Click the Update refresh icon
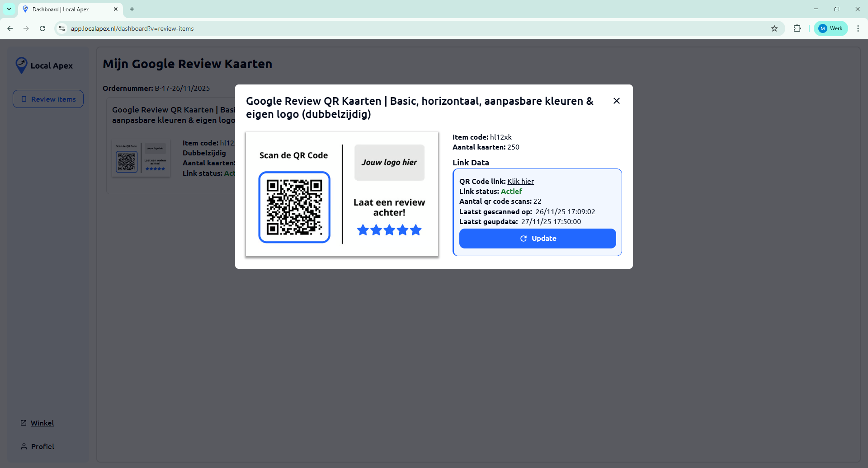 tap(524, 239)
